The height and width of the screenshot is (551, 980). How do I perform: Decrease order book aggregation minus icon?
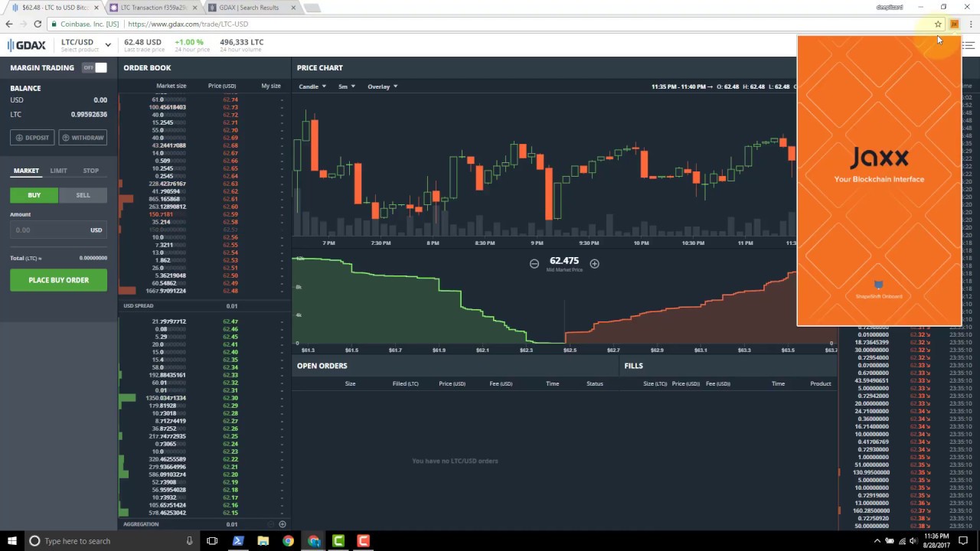[x=270, y=524]
